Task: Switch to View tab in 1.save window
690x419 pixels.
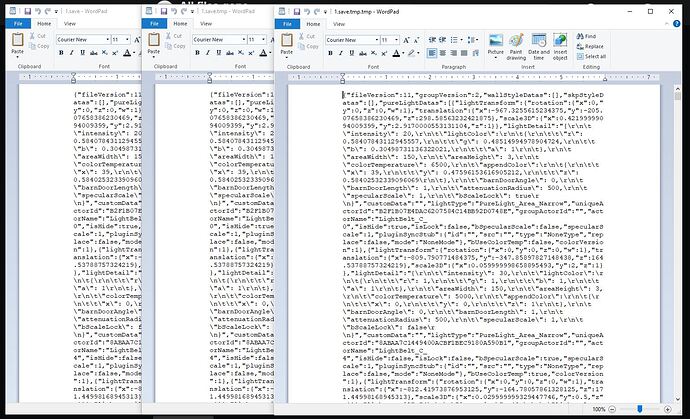Action: pos(70,24)
